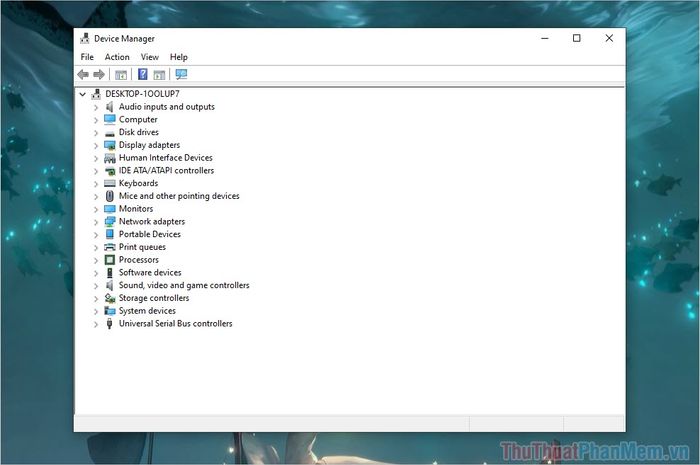Click the Universal Serial Bus controllers icon

[x=109, y=324]
